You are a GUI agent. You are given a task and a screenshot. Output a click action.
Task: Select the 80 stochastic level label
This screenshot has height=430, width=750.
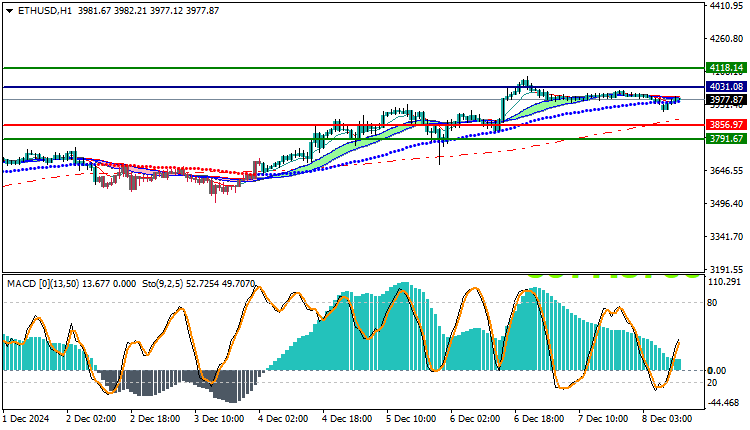712,302
